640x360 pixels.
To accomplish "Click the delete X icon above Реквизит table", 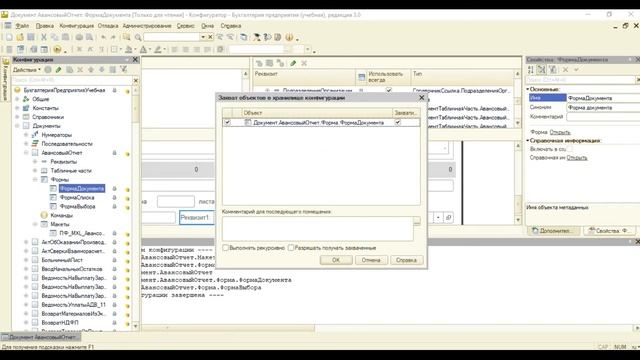I will tap(304, 63).
